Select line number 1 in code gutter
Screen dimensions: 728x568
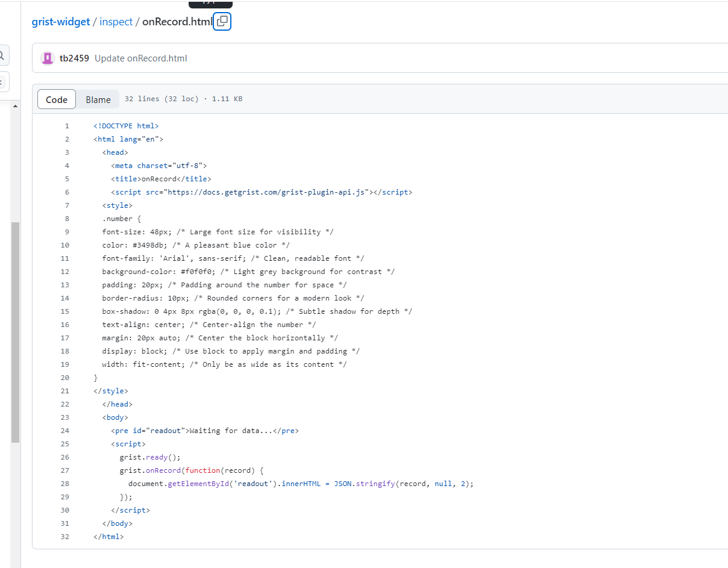coord(67,126)
